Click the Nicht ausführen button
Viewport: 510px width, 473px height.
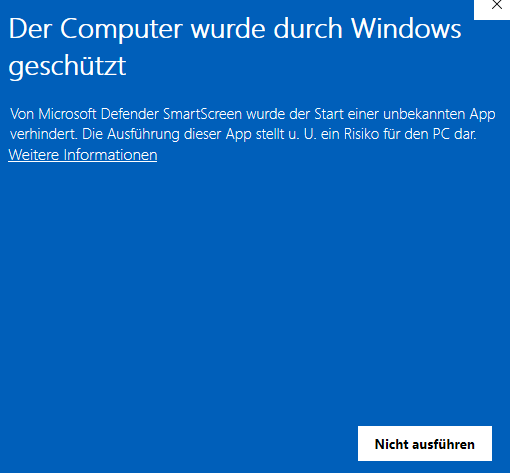[x=425, y=444]
